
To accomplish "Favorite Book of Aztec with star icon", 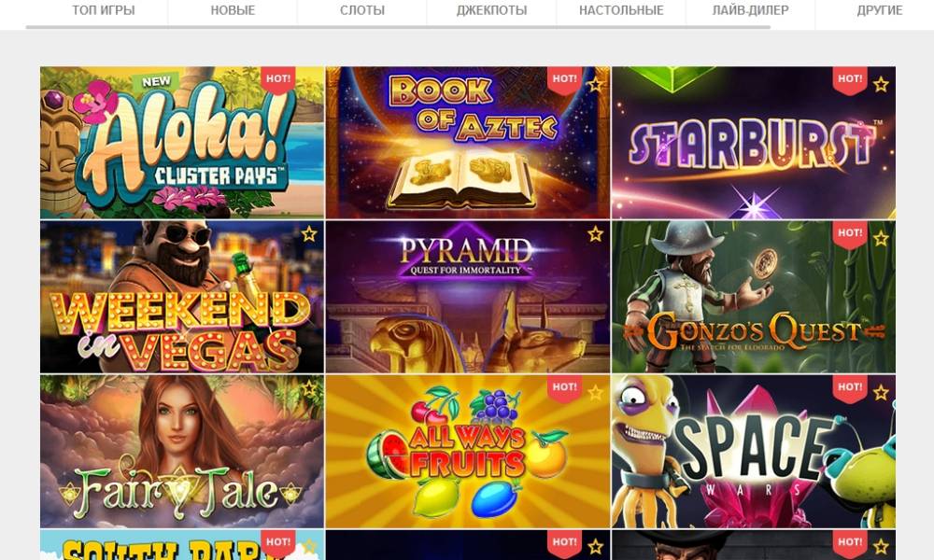I will 595,85.
